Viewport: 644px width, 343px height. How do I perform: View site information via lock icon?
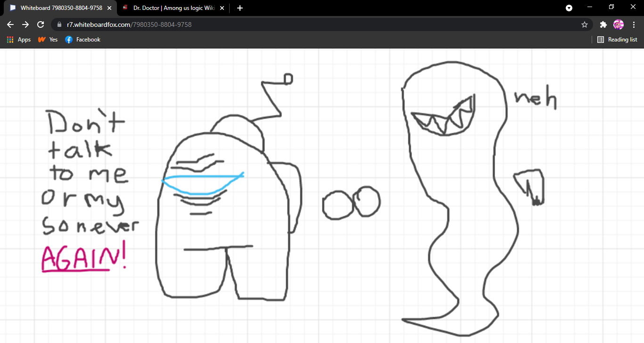click(x=59, y=24)
